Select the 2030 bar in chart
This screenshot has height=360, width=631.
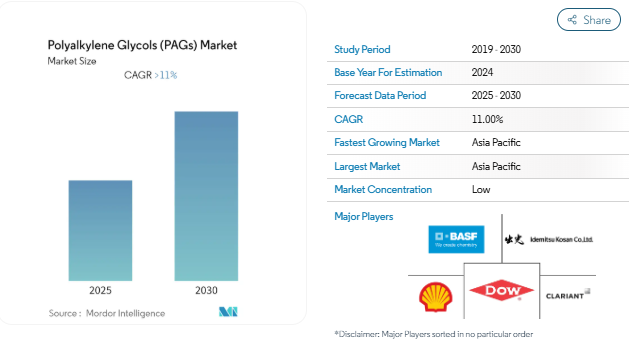(x=206, y=196)
